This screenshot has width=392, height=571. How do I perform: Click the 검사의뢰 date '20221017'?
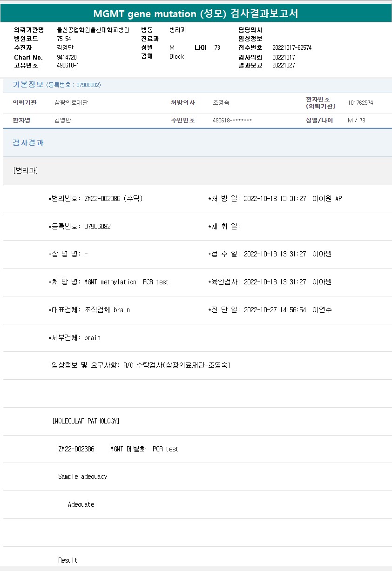[284, 57]
